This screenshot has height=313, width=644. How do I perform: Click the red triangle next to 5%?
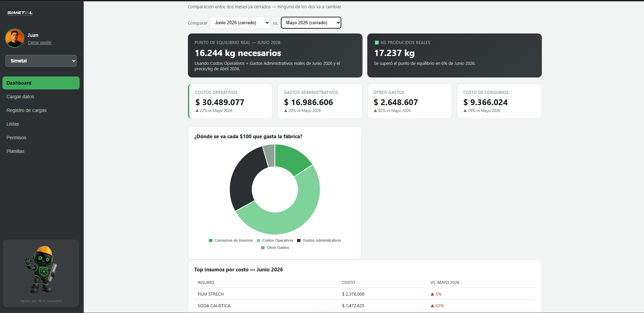click(x=433, y=294)
